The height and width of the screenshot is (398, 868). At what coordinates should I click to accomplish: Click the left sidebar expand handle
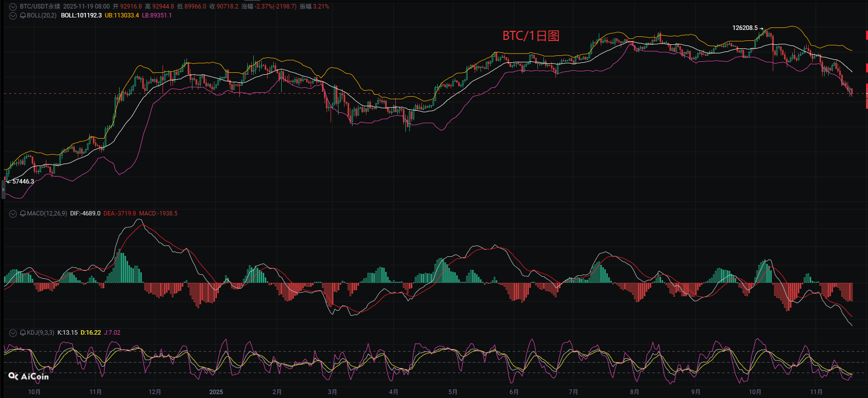point(3,190)
